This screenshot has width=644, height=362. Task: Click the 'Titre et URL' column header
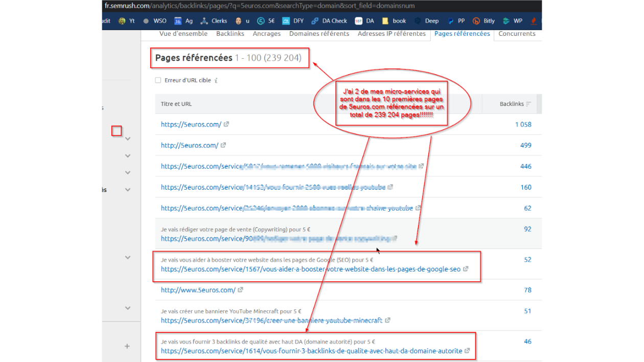tap(176, 104)
